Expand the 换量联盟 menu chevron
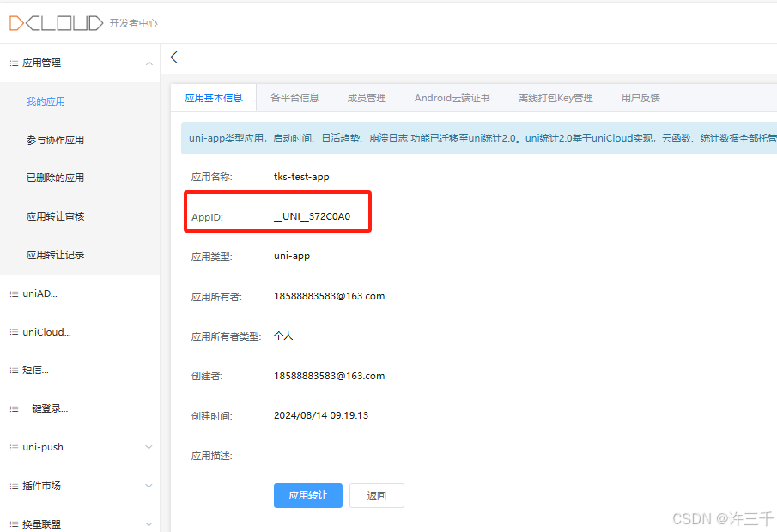777x532 pixels. click(x=149, y=524)
